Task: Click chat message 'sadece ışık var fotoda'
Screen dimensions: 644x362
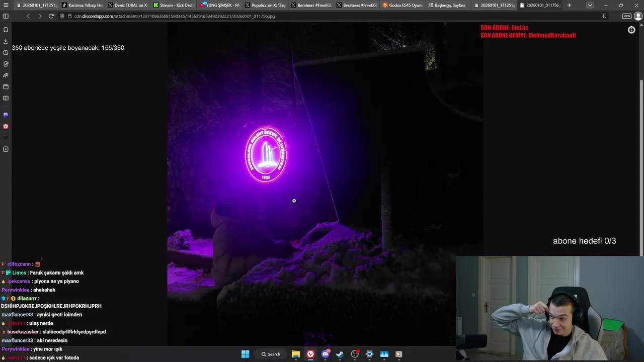Action: tap(54, 358)
